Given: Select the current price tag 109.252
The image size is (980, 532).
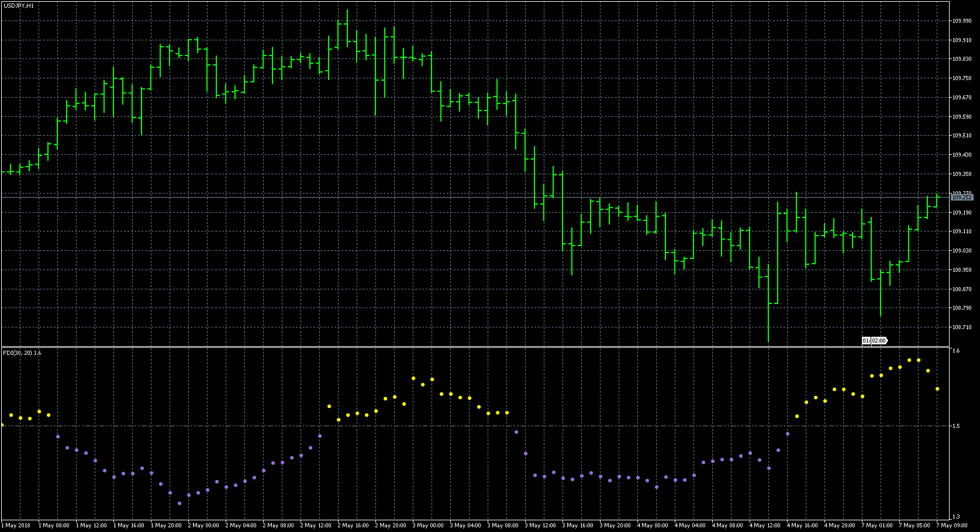Looking at the screenshot, I should click(x=962, y=198).
